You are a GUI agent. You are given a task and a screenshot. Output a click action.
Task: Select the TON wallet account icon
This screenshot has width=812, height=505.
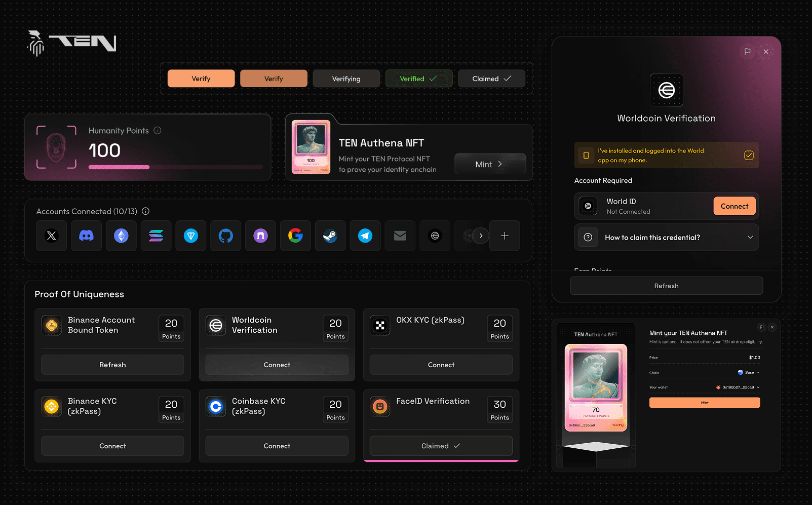(191, 236)
